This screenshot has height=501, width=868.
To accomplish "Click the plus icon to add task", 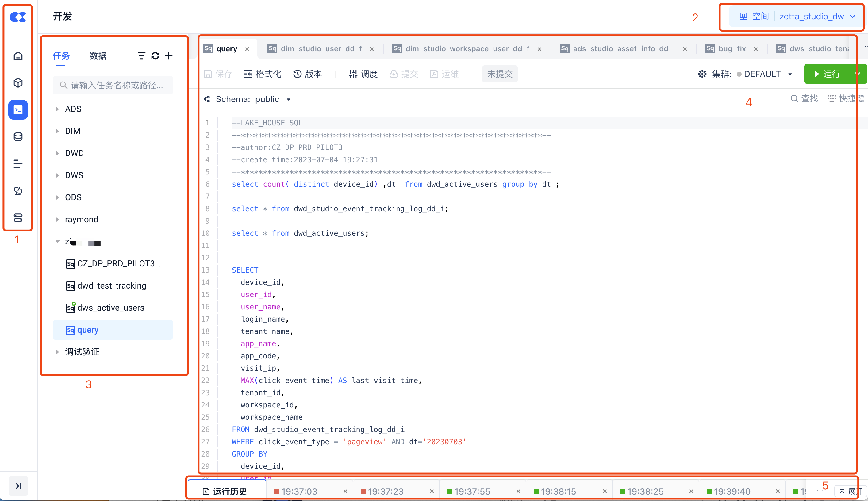I will 169,56.
